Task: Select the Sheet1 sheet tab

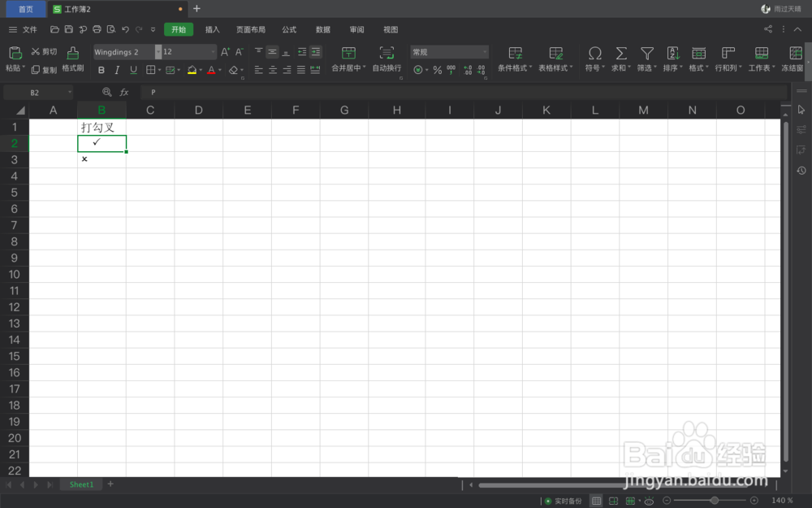Action: (81, 484)
